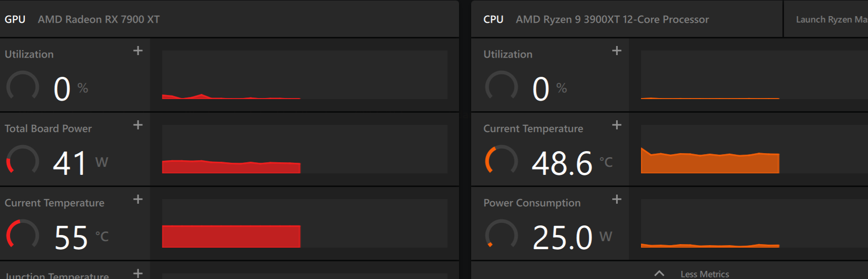Collapse CPU panel with Less Metrics chevron
The height and width of the screenshot is (279, 868).
point(659,273)
